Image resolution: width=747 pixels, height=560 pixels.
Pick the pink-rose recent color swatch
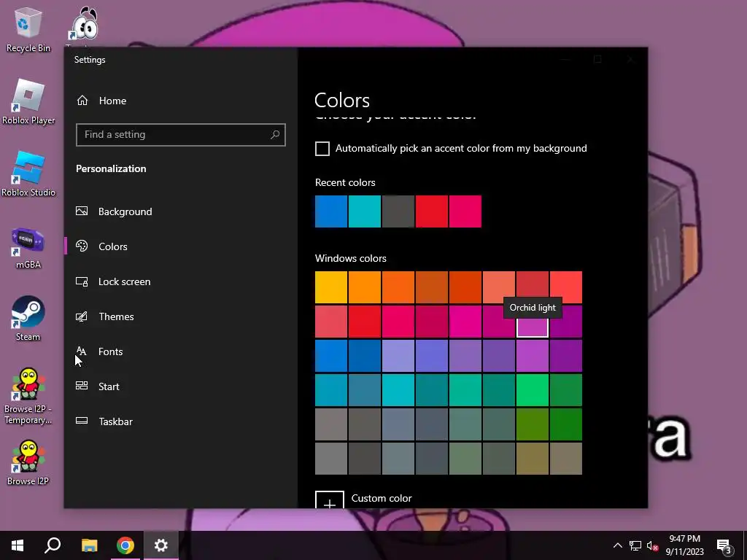click(x=465, y=211)
